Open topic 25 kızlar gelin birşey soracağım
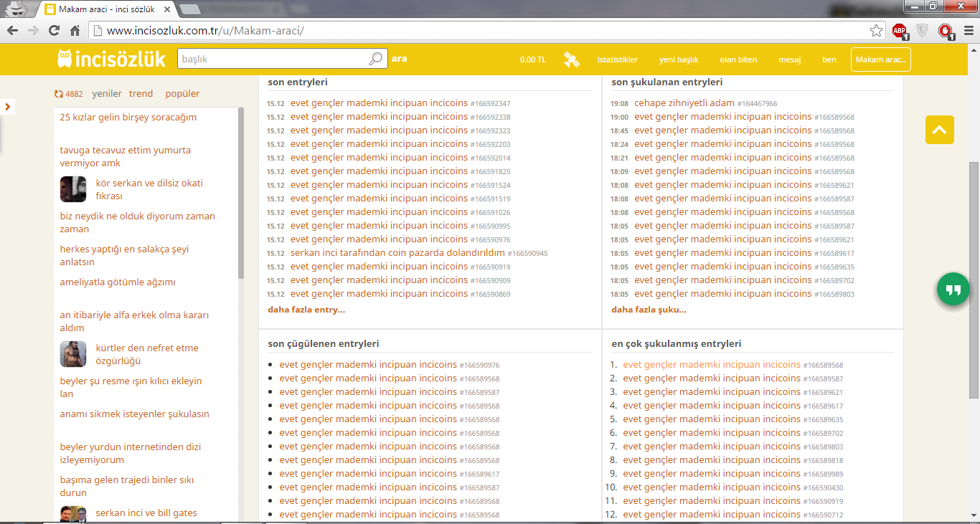This screenshot has height=524, width=980. pos(128,118)
